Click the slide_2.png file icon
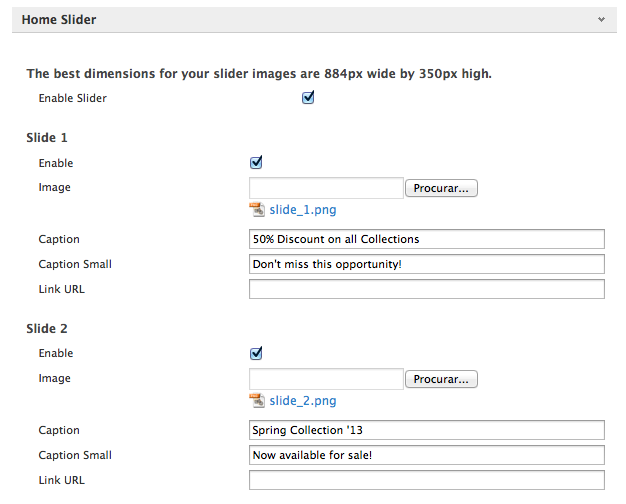 point(257,400)
